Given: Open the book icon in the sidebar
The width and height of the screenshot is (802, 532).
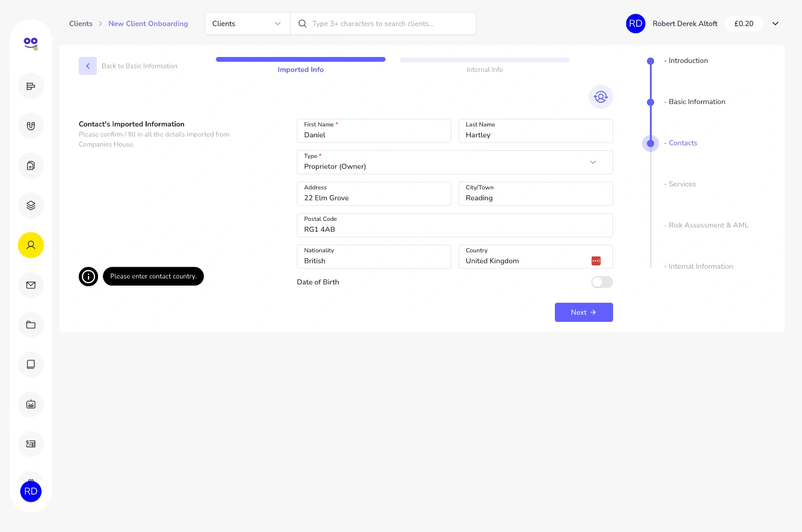Looking at the screenshot, I should pyautogui.click(x=31, y=365).
